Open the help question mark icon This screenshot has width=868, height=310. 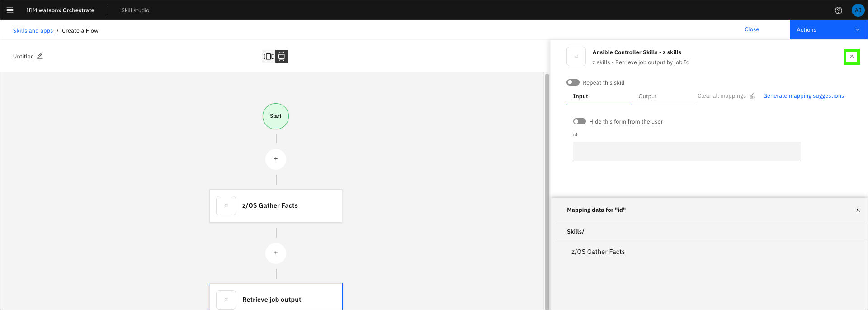click(x=838, y=10)
